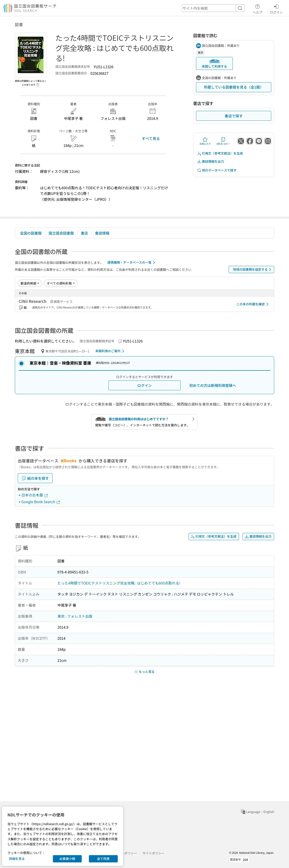Open この本の所蔵を確認 for CiNii Research
The image size is (289, 868).
(x=252, y=304)
